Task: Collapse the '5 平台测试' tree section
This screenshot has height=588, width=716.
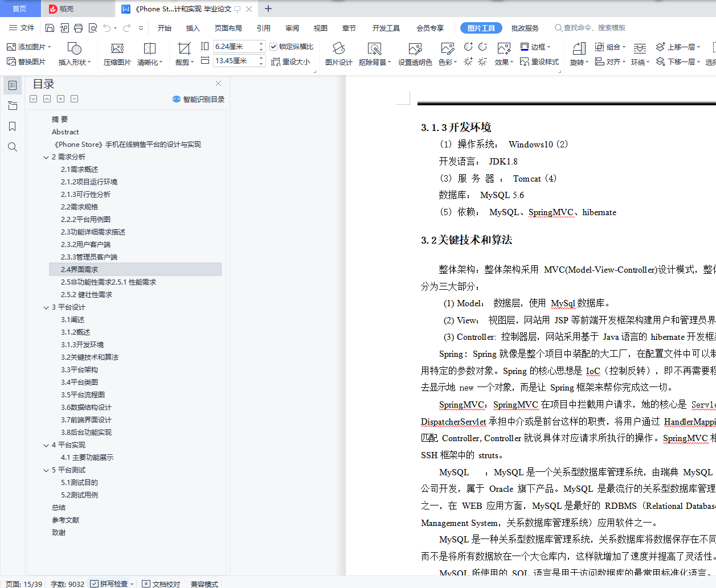Action: pyautogui.click(x=46, y=470)
